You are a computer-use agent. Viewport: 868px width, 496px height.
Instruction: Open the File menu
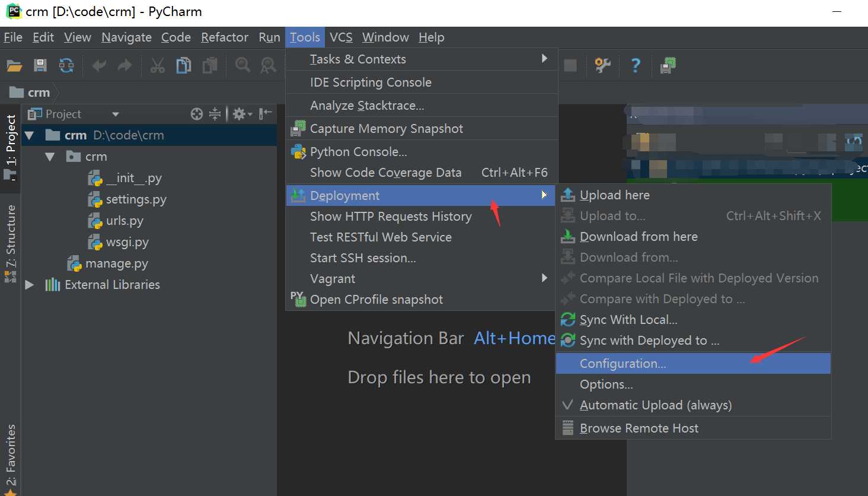pos(13,37)
